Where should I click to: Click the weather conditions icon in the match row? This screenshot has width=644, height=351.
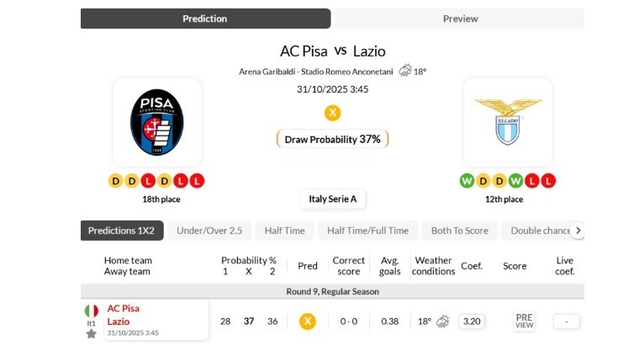coord(442,322)
